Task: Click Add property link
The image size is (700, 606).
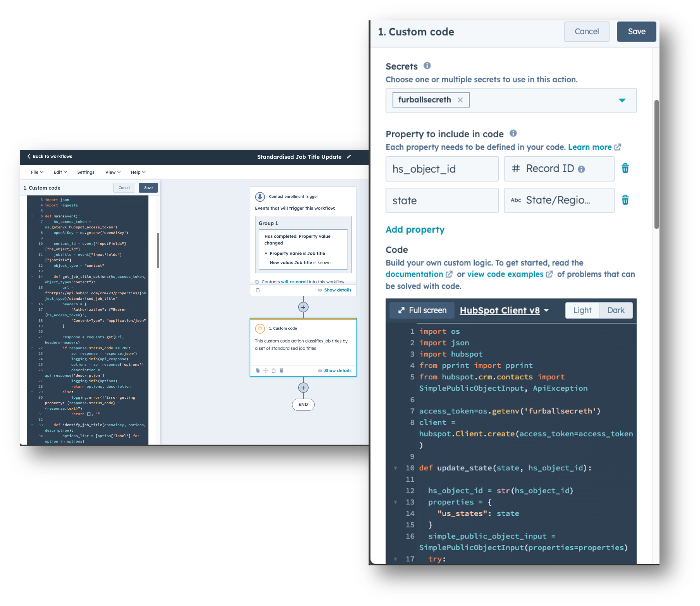Action: click(415, 230)
